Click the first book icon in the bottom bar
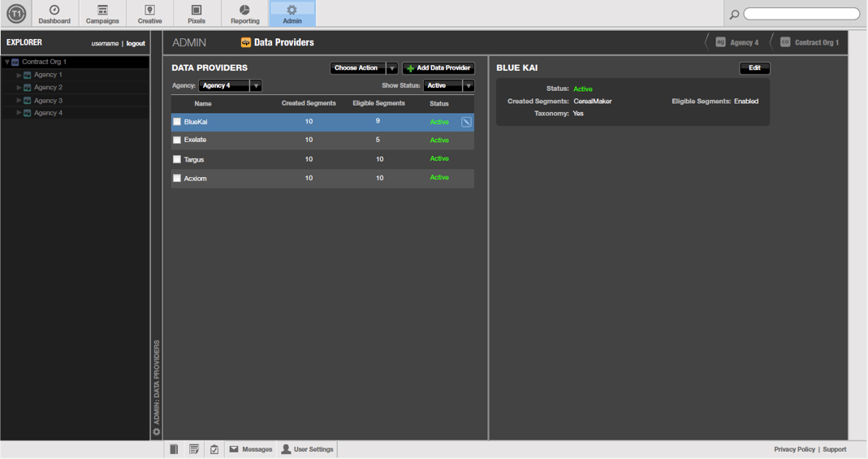 (174, 449)
